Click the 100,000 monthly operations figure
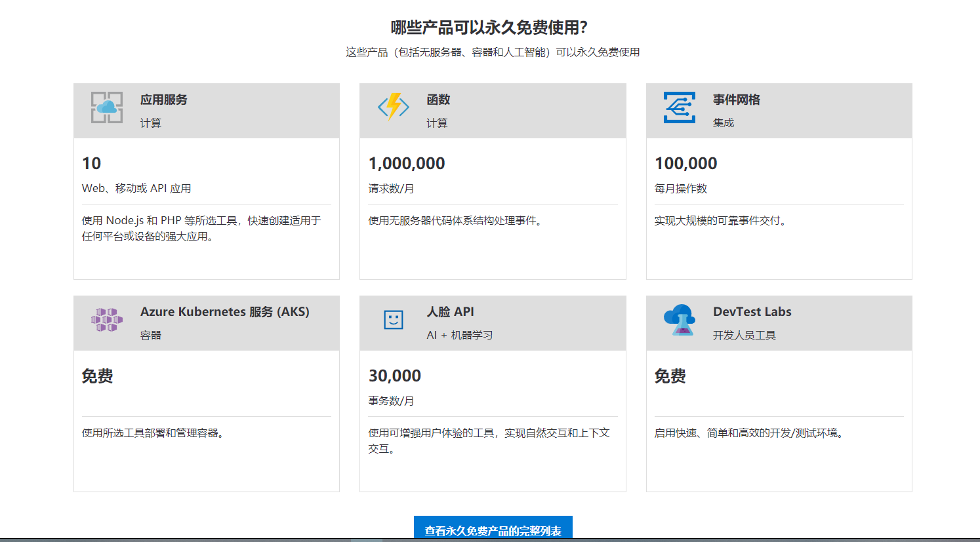980x542 pixels. pos(686,163)
